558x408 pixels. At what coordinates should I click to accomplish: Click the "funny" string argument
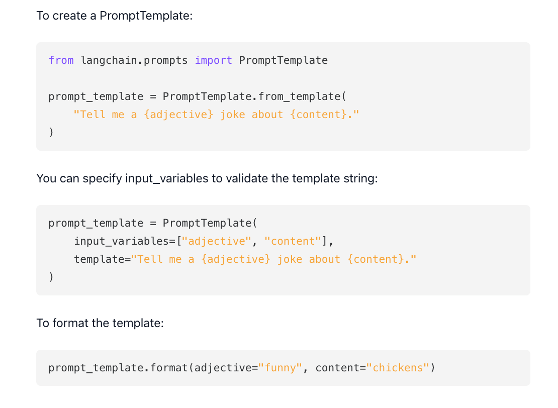tap(280, 367)
